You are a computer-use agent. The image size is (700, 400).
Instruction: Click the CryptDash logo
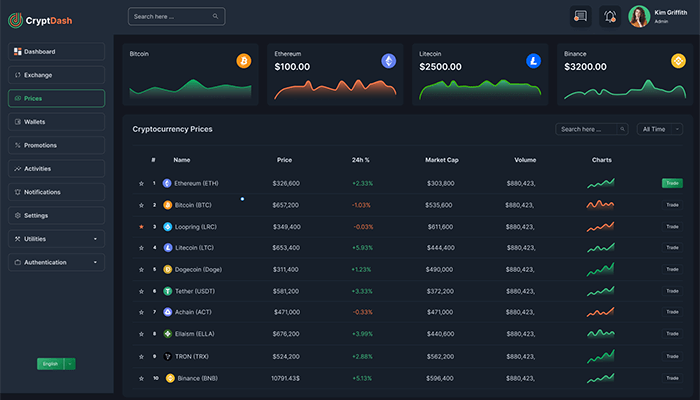(x=40, y=20)
